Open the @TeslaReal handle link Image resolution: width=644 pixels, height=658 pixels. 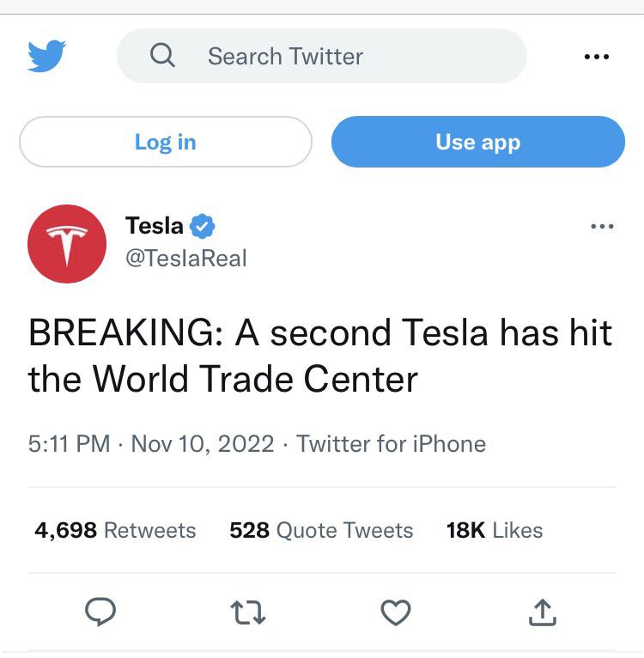pyautogui.click(x=185, y=258)
